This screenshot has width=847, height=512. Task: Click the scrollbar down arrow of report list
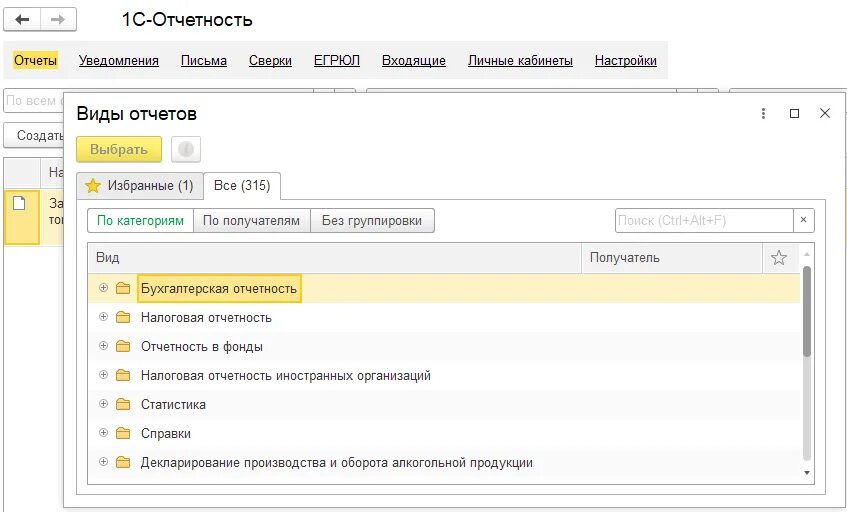(807, 473)
